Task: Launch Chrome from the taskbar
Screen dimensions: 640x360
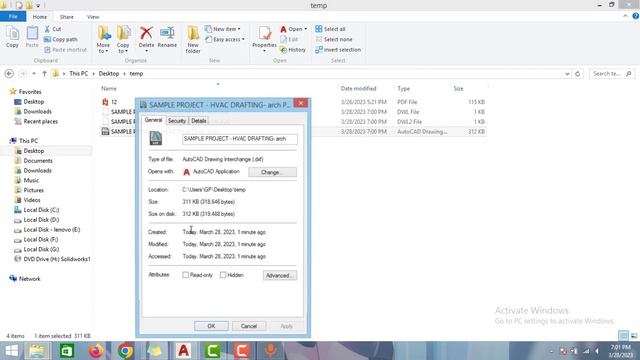Action: point(125,351)
